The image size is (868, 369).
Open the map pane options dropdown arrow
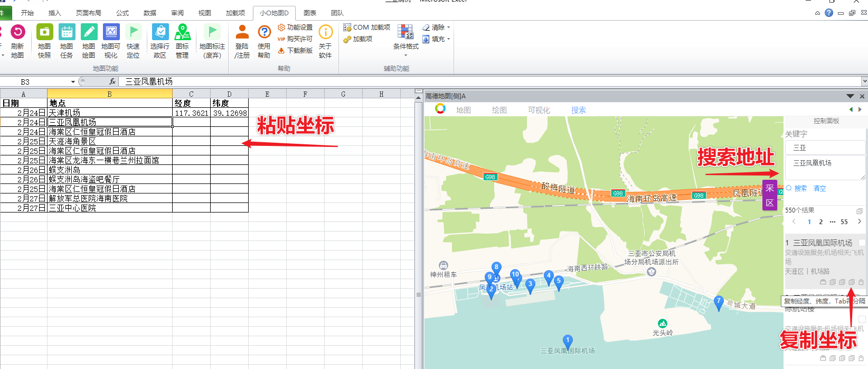pos(850,96)
